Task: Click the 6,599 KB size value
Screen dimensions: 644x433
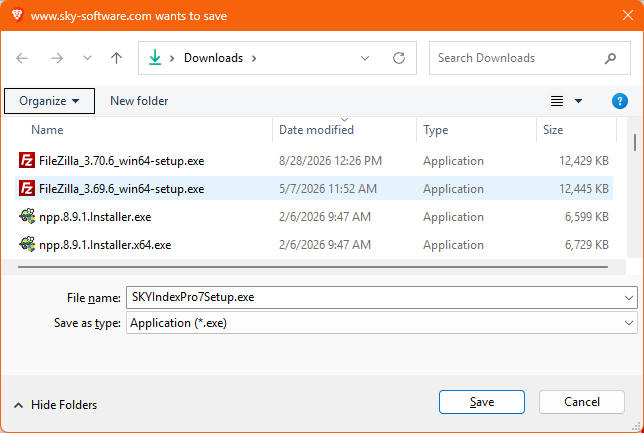Action: [586, 217]
